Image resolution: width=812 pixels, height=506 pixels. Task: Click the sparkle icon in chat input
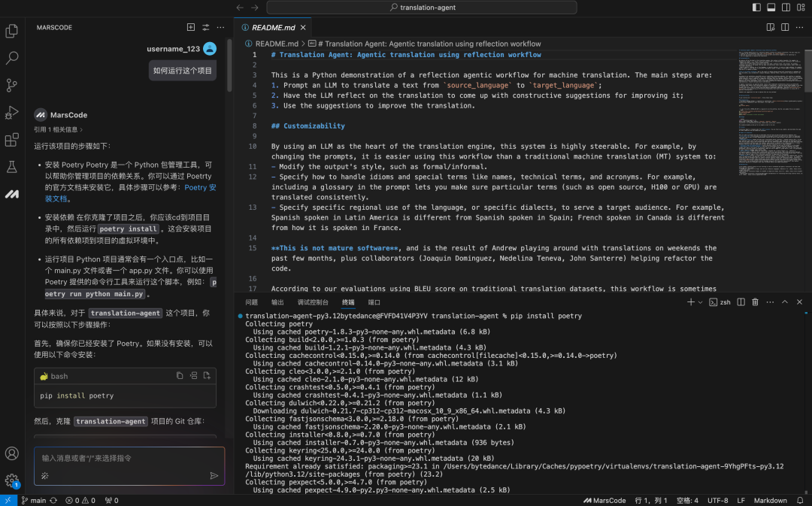(45, 475)
